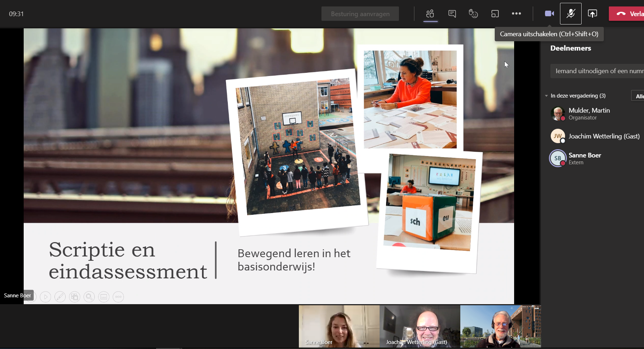Select participant Sanne Boer in list
Image resolution: width=644 pixels, height=349 pixels.
(596, 159)
